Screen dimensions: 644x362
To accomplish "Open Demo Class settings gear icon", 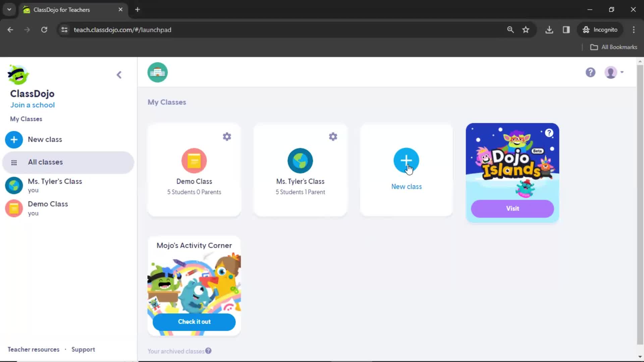I will tap(227, 136).
